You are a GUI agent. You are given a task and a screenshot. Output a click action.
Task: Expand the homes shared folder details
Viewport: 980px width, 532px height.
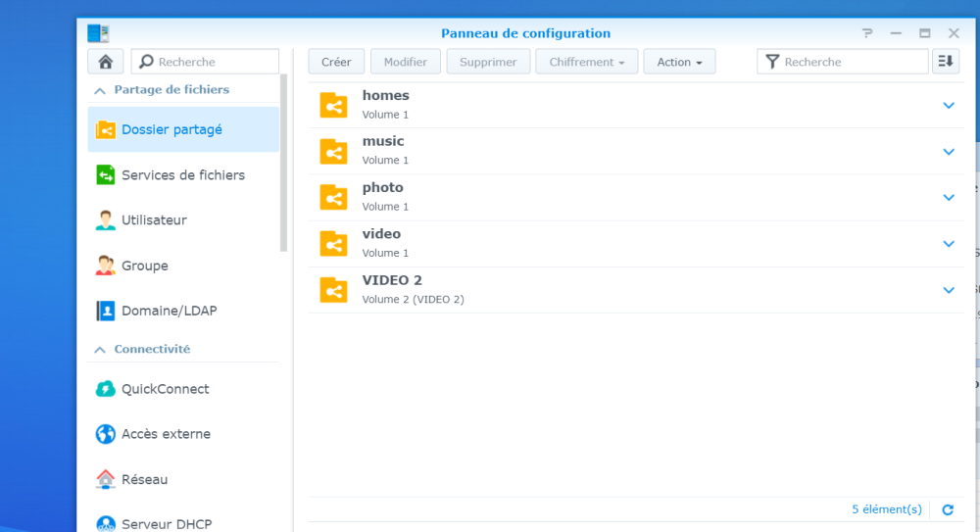coord(948,105)
